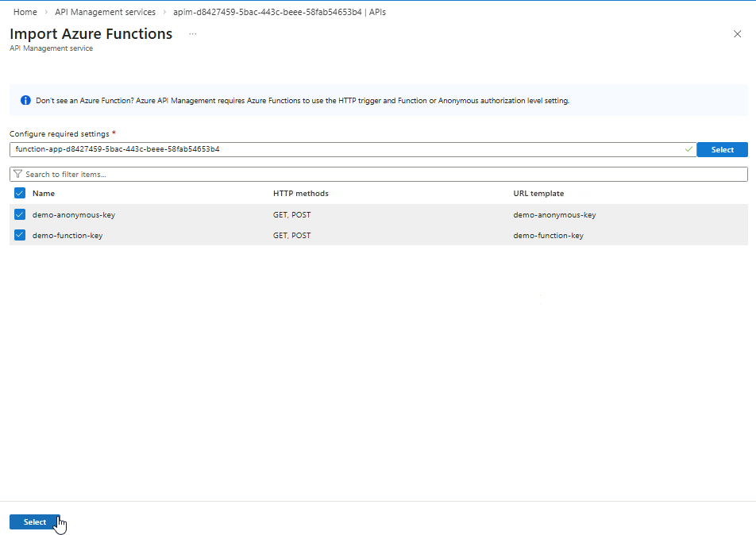Toggle the select-all checkbox beside Name
The width and height of the screenshot is (756, 535).
(x=20, y=193)
